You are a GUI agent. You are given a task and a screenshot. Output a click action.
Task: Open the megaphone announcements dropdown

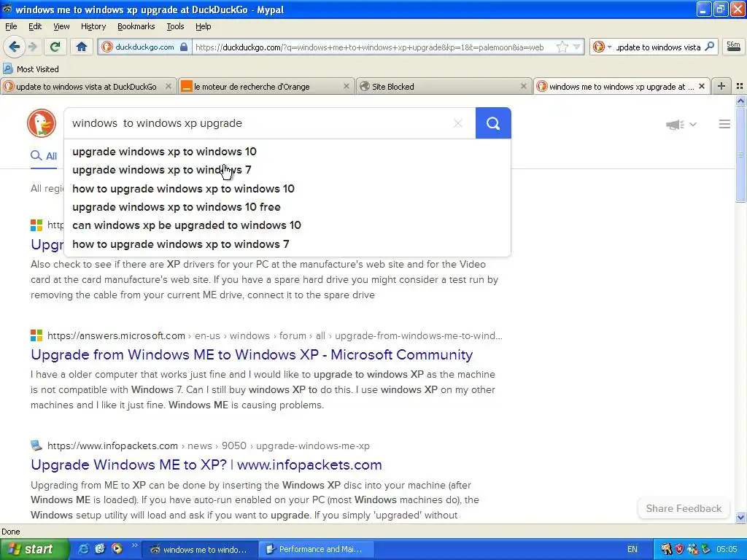[681, 124]
